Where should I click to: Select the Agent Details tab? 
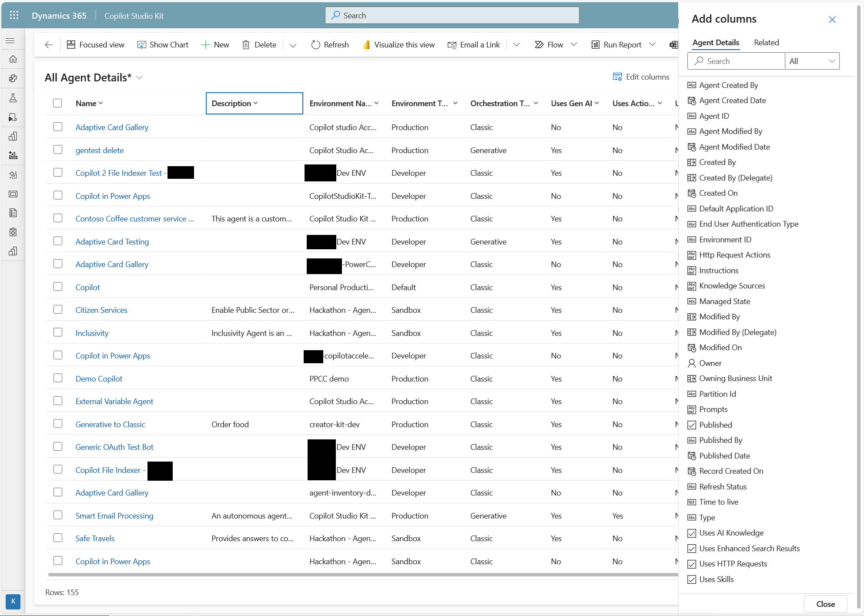pos(715,43)
